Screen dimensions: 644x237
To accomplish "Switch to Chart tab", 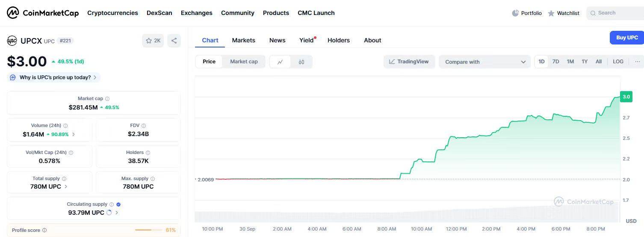I will click(210, 40).
